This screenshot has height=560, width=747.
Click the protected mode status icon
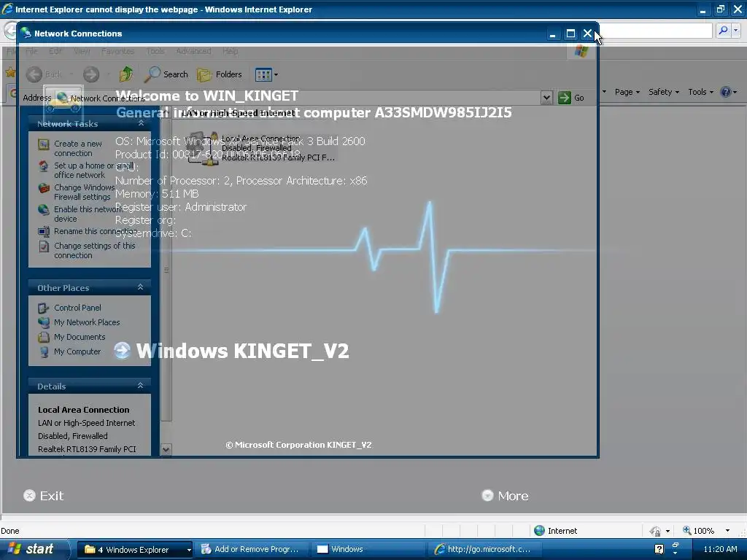[655, 531]
